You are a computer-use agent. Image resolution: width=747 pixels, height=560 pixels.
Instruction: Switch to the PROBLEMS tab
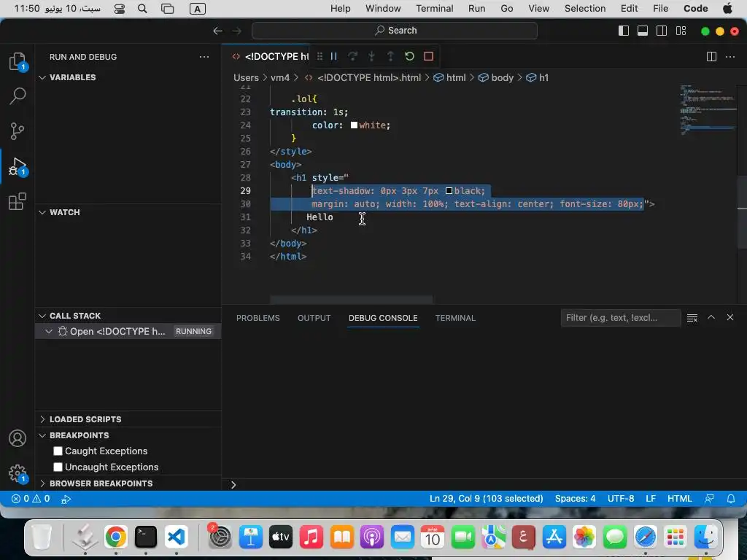coord(258,318)
